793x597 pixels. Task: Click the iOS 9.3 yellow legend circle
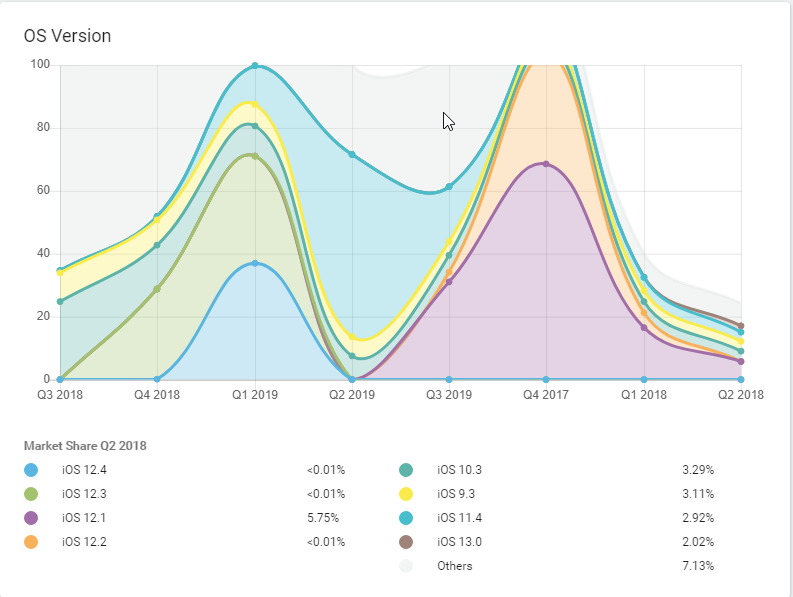tap(406, 493)
